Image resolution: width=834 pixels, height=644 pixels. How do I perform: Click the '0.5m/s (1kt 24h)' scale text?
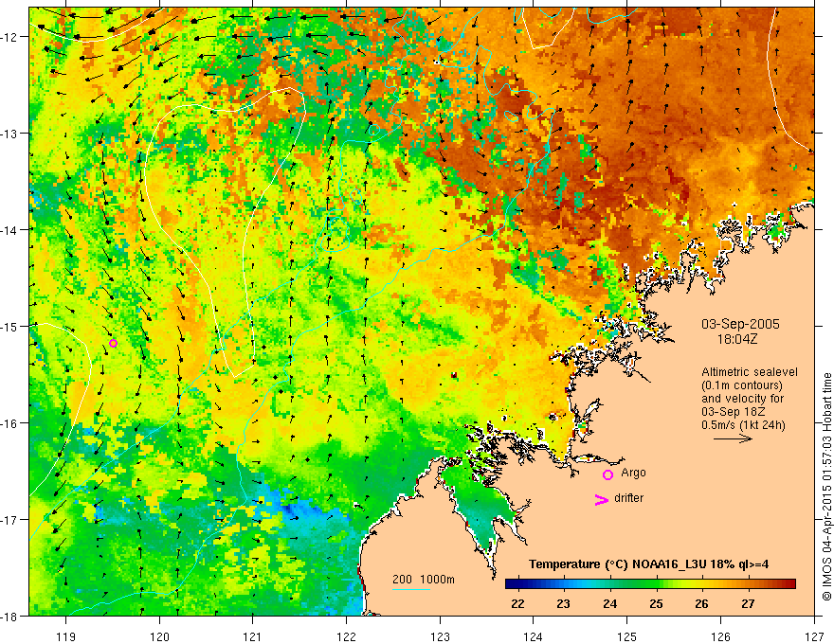pyautogui.click(x=743, y=425)
